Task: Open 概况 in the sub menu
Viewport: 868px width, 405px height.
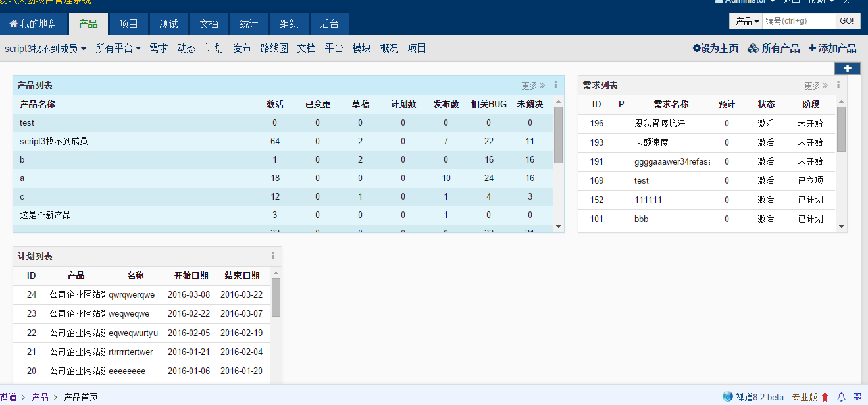Action: click(389, 48)
